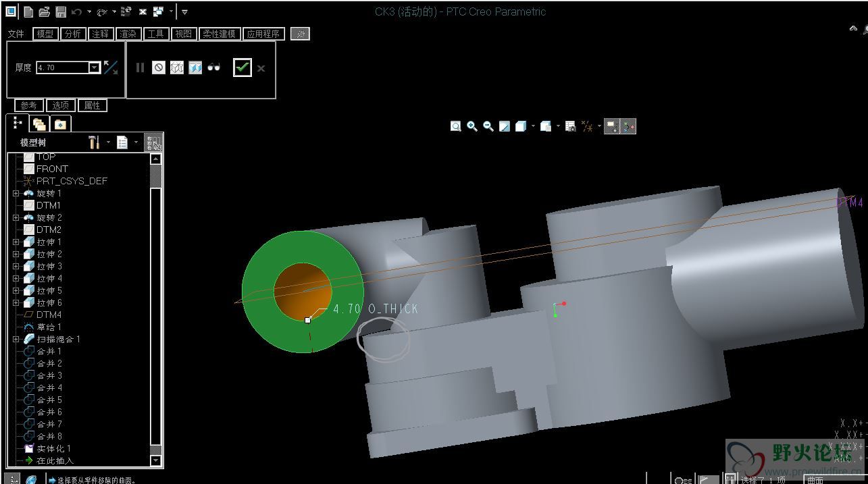Open model tree show list icon
Screen dimensions: 868x484
click(122, 142)
